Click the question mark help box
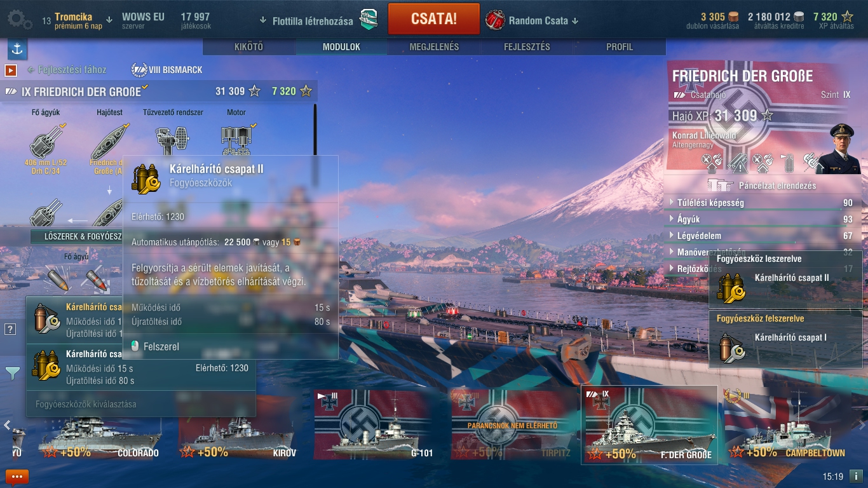 click(x=10, y=329)
